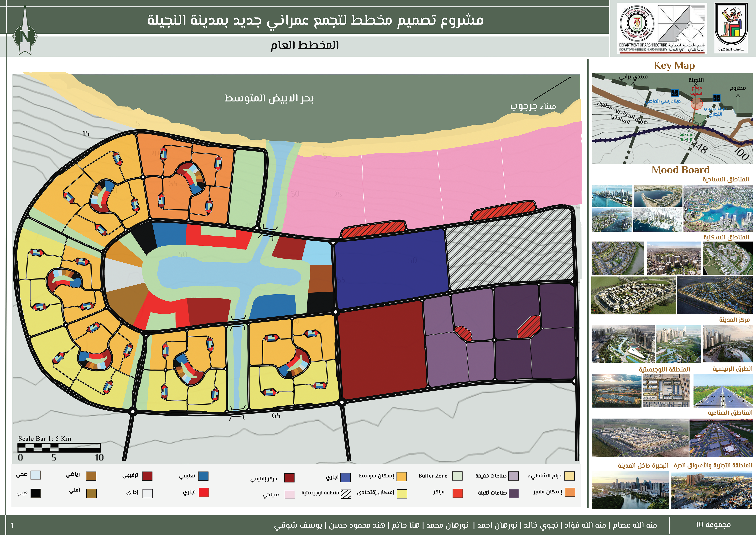This screenshot has width=756, height=535.
Task: Click the scale bar graphic
Action: point(59,447)
